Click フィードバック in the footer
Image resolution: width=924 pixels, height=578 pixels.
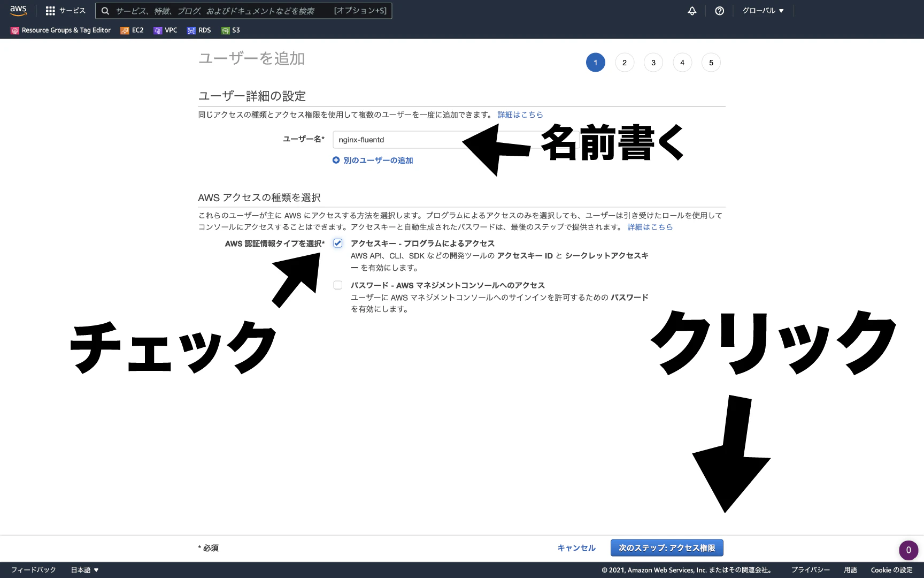click(34, 570)
